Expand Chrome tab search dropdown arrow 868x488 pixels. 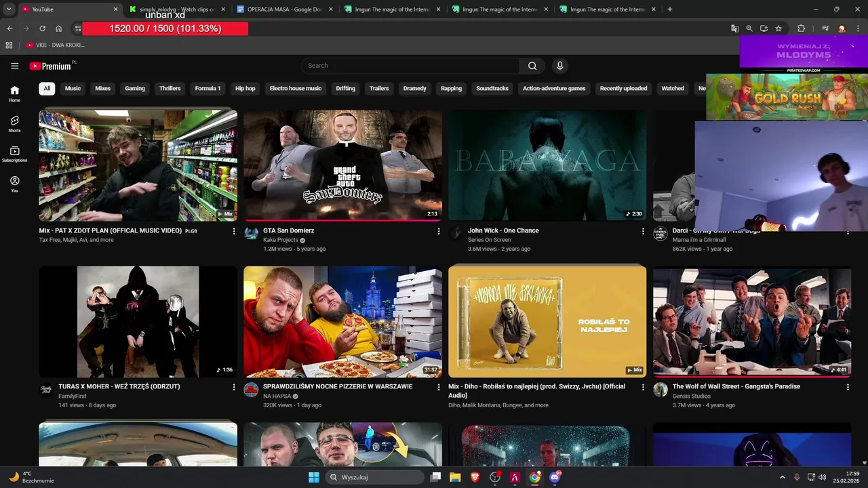pyautogui.click(x=9, y=9)
